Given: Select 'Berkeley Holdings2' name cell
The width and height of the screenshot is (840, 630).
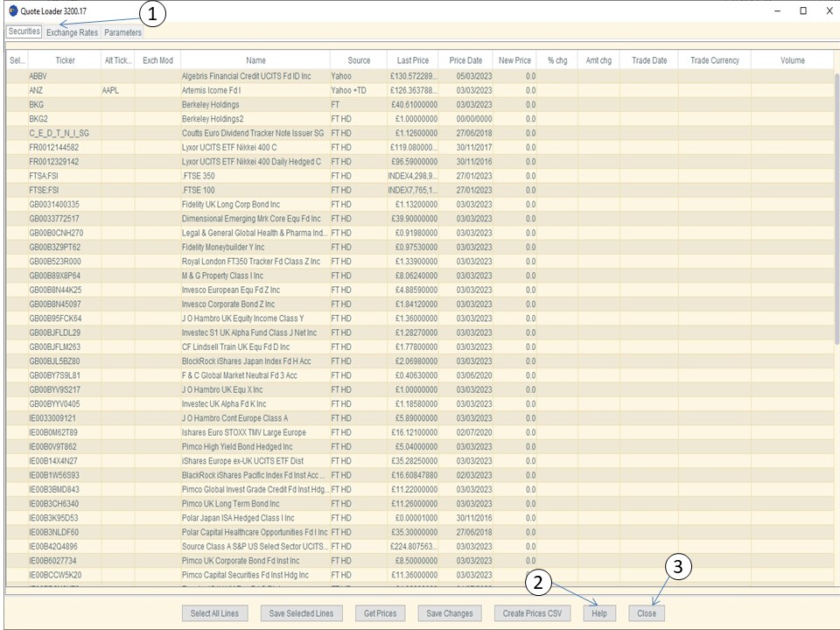Looking at the screenshot, I should [255, 119].
